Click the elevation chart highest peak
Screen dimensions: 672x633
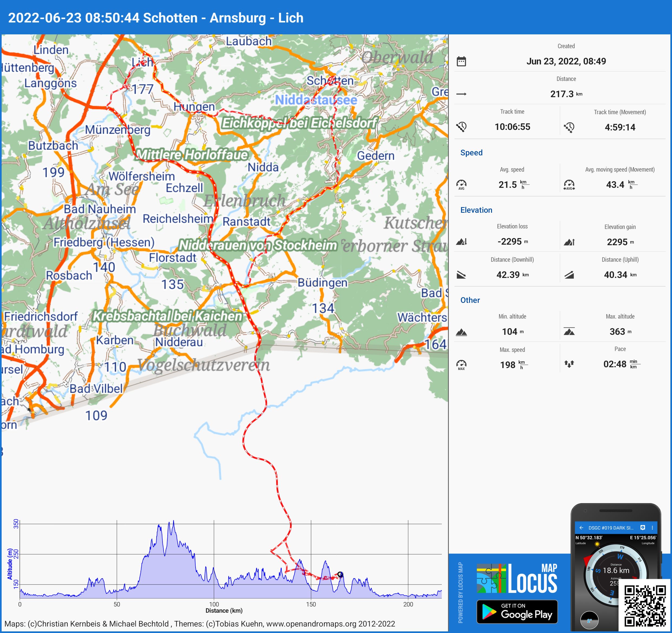tap(173, 522)
